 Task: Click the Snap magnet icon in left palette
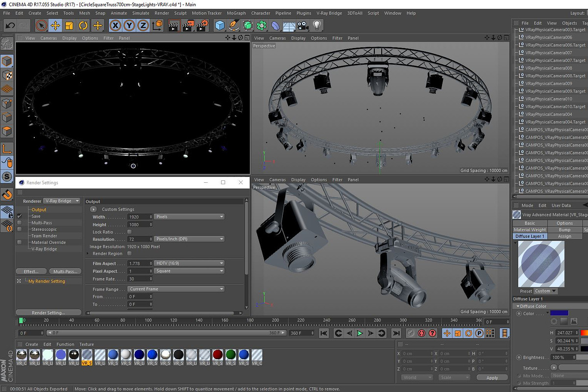(x=7, y=194)
